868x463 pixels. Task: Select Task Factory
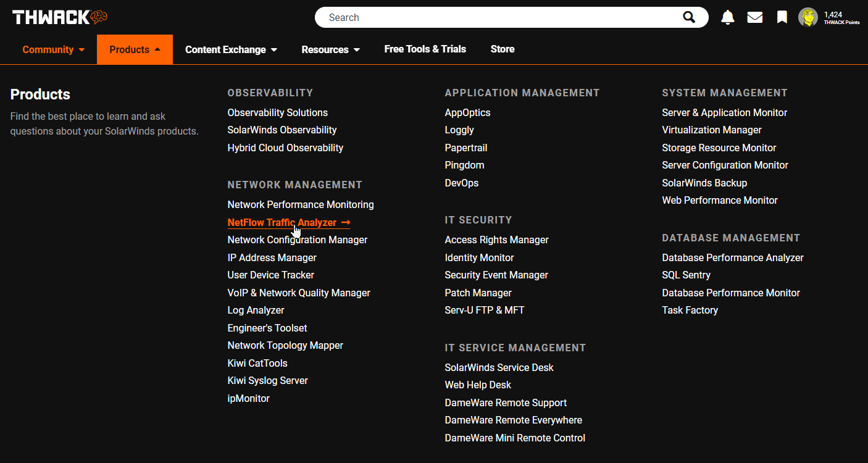690,310
